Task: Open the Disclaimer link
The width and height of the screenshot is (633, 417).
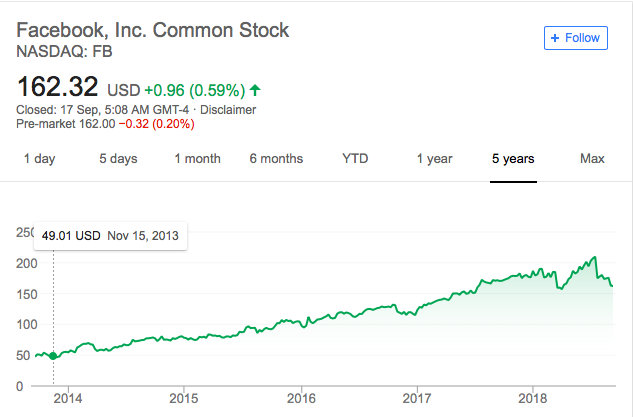Action: pos(230,109)
